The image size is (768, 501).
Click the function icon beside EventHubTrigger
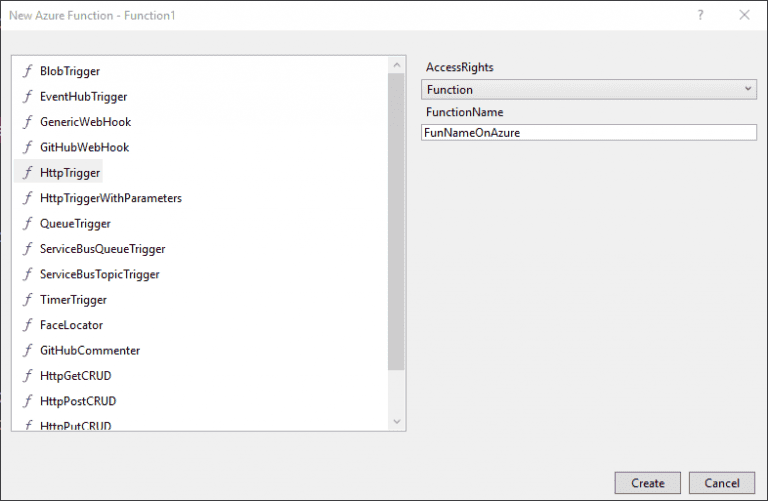point(28,97)
